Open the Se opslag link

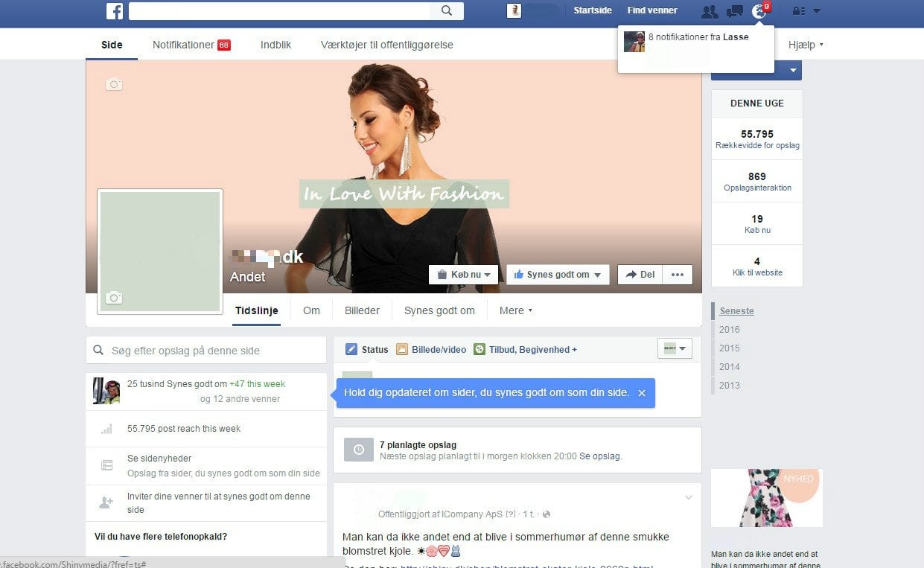pyautogui.click(x=600, y=456)
